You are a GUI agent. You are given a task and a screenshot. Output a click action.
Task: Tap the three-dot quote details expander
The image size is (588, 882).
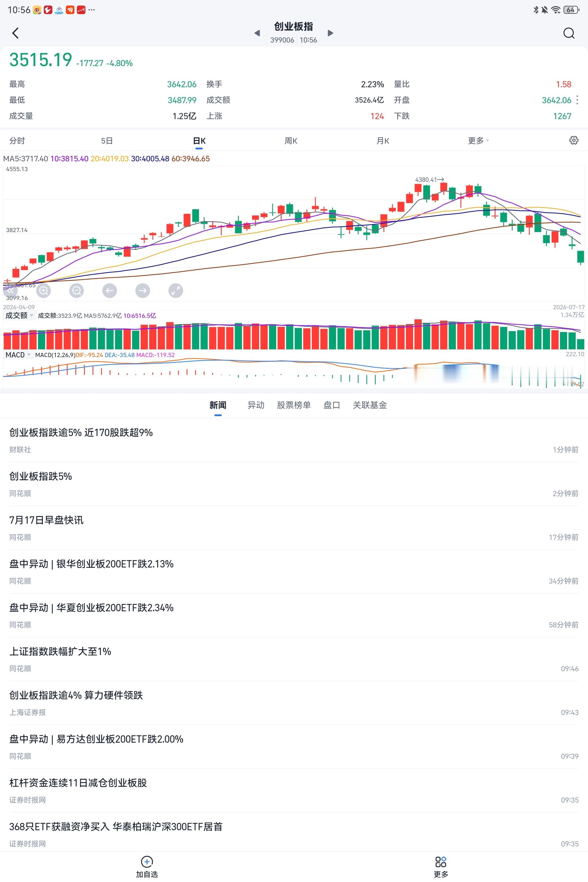[577, 100]
